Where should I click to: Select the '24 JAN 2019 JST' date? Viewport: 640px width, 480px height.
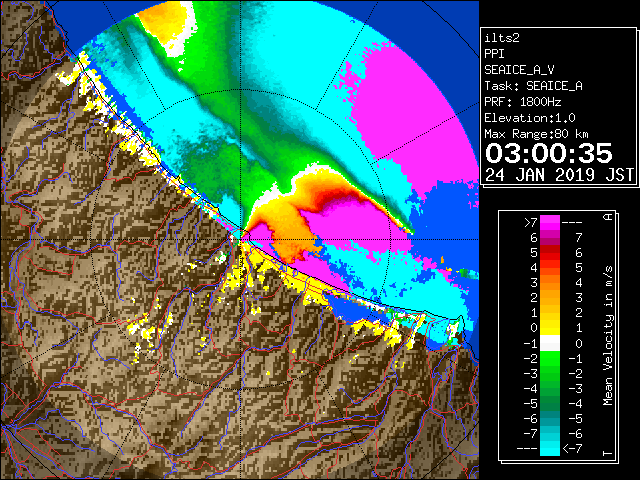pos(559,175)
